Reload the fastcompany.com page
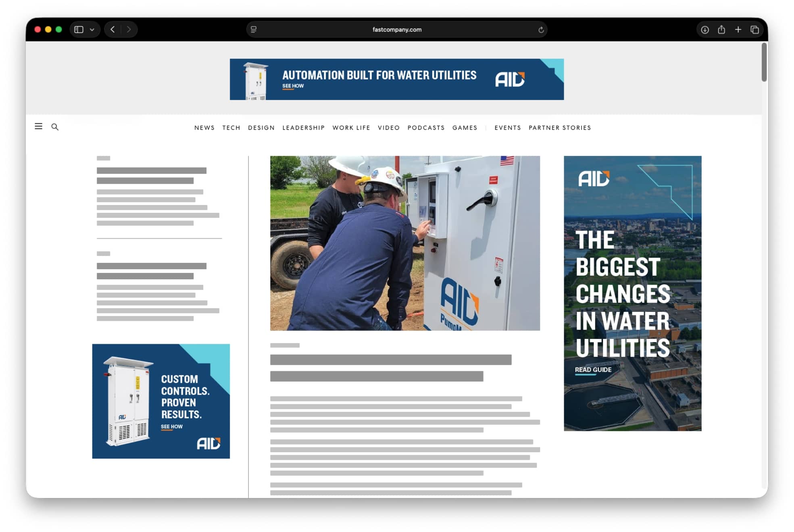The image size is (794, 532). [x=541, y=29]
